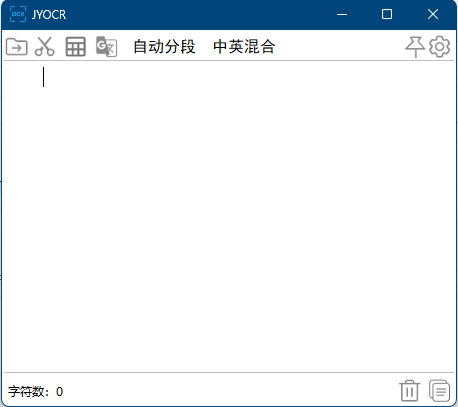Clear text with the trash can icon
Image resolution: width=458 pixels, height=407 pixels.
tap(410, 390)
